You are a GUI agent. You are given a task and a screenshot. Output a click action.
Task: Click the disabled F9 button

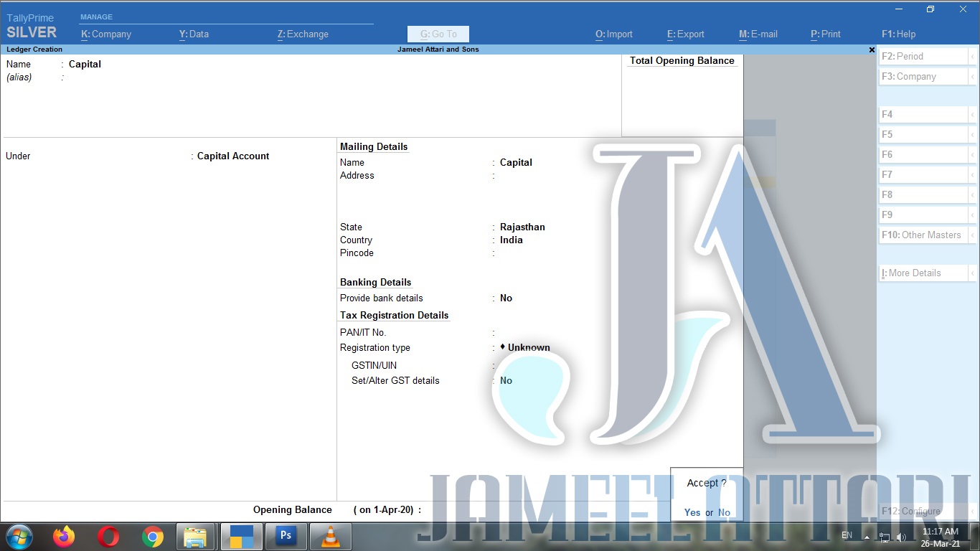tap(924, 215)
